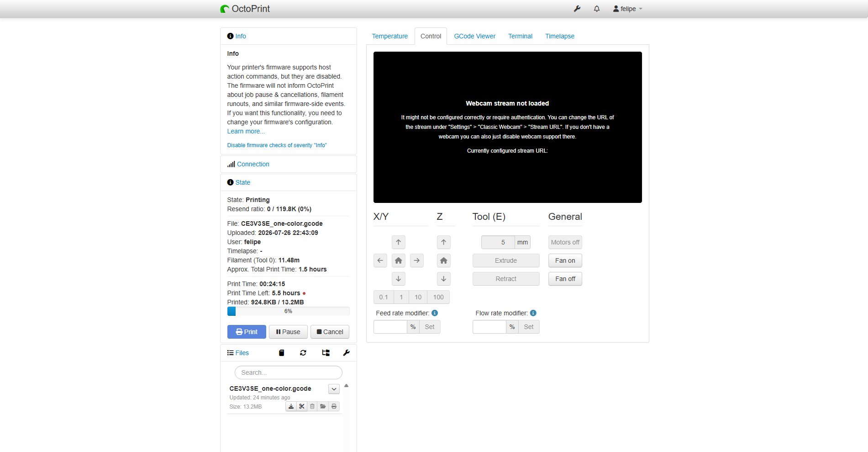Click the SD card icon in Files header

tap(282, 353)
